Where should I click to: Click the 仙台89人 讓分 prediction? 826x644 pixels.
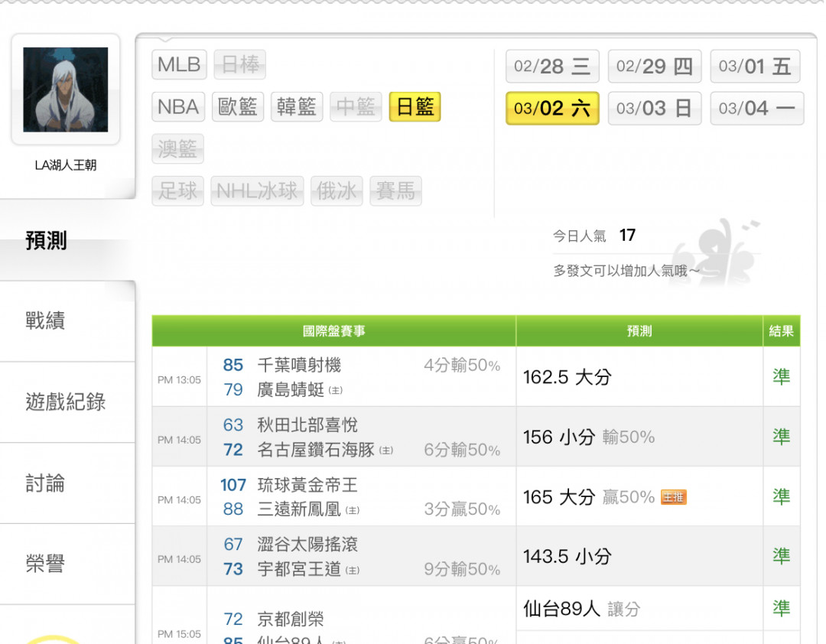pos(581,610)
